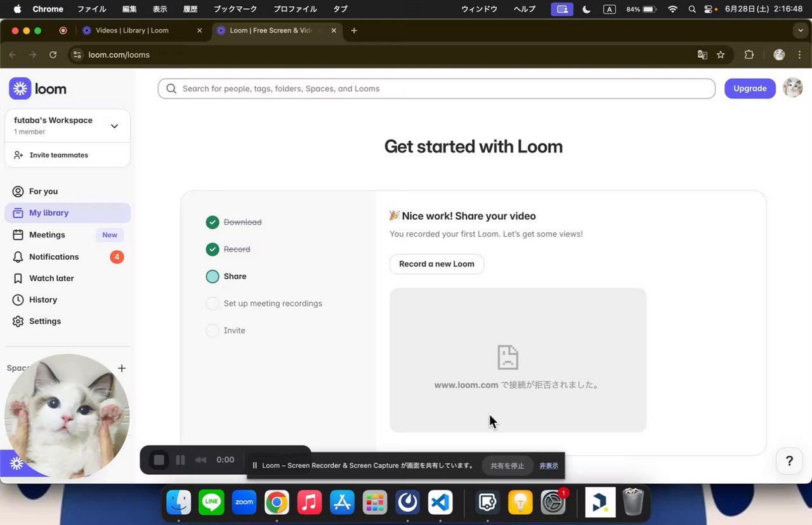812x525 pixels.
Task: Close the Loom | Free Screen tab
Action: pos(334,30)
